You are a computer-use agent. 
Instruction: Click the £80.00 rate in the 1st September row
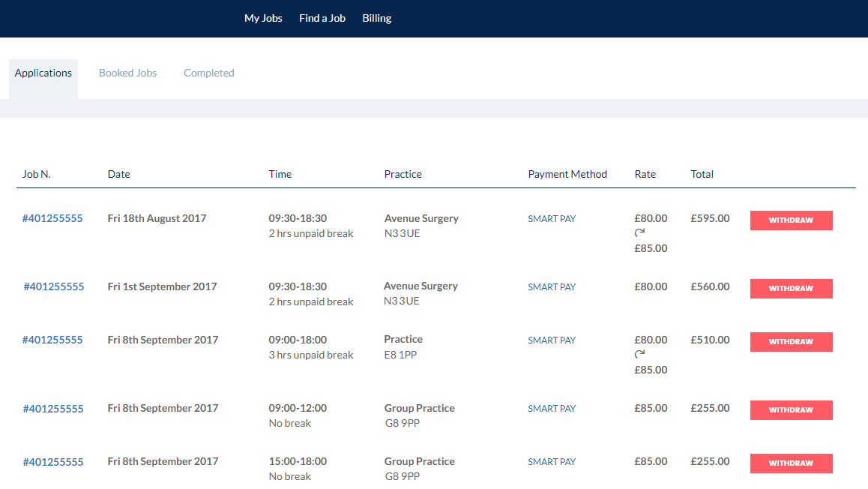coord(651,286)
